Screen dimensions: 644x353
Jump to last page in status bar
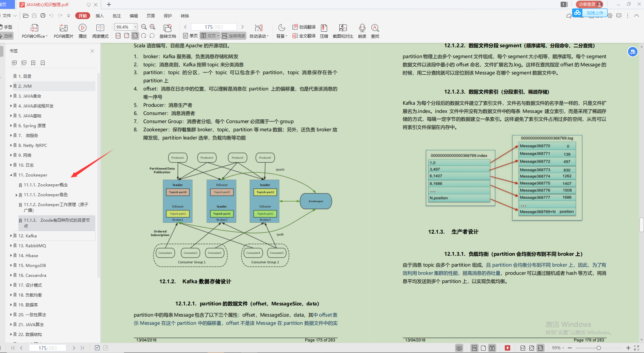point(82,348)
